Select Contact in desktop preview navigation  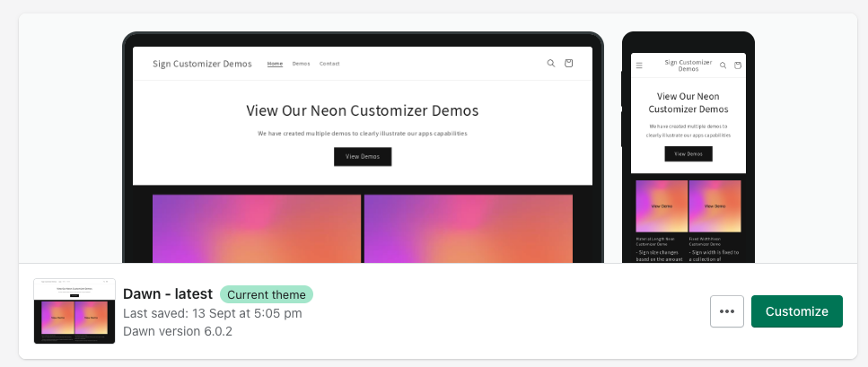[x=329, y=64]
